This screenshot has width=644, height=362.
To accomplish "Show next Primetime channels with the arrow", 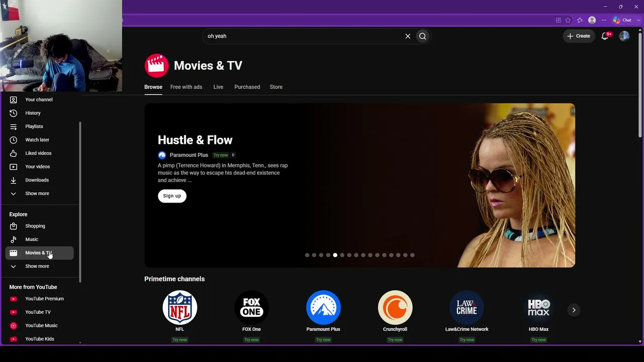I will pos(574,310).
